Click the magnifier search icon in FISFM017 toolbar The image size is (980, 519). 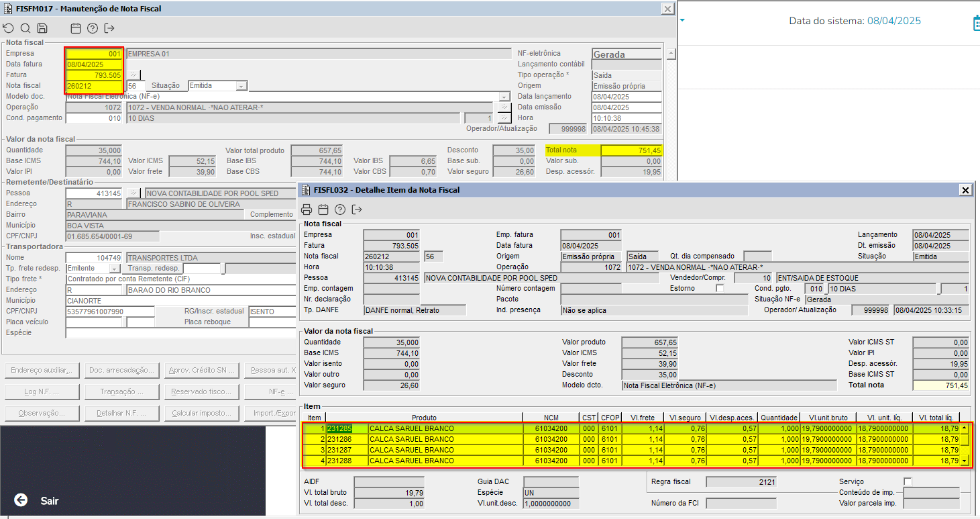25,28
